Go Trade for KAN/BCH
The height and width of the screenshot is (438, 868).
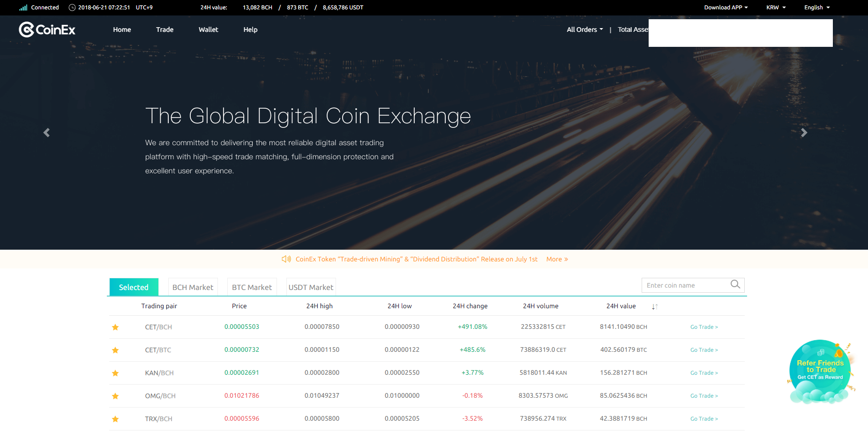[704, 373]
